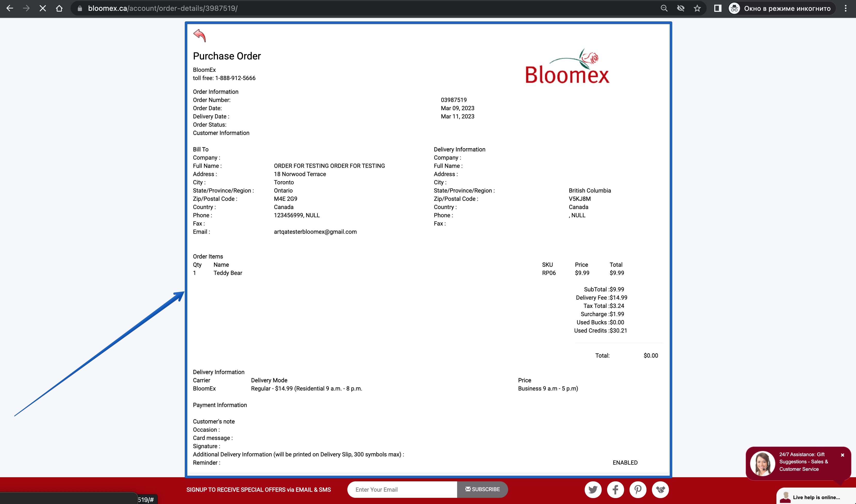Click the browser zoom magnifier icon
The width and height of the screenshot is (856, 504).
[x=664, y=8]
